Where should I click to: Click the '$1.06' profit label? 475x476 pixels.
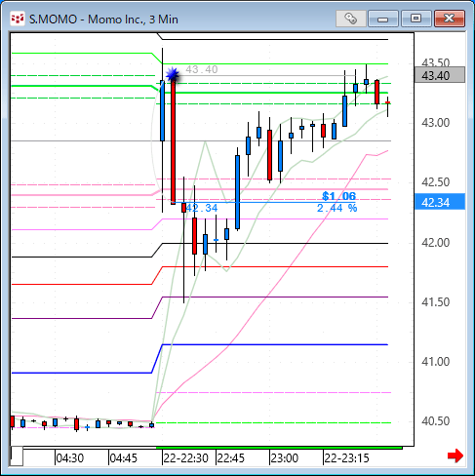click(338, 196)
